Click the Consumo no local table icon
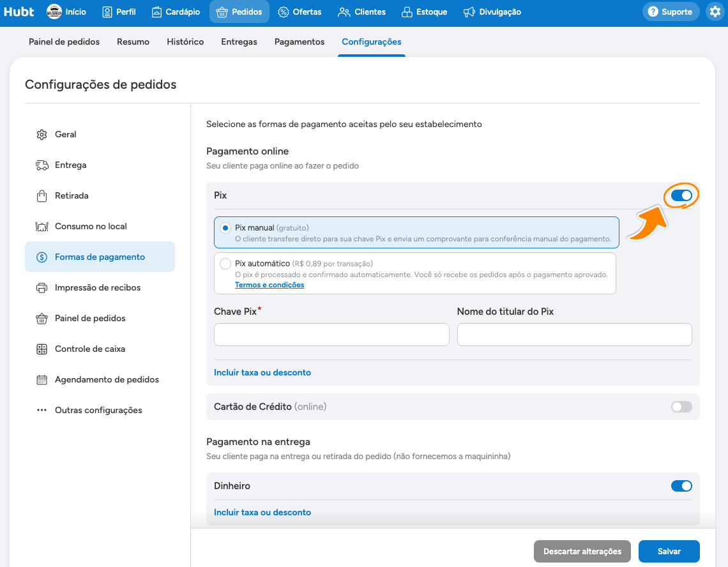This screenshot has width=728, height=567. tap(42, 227)
